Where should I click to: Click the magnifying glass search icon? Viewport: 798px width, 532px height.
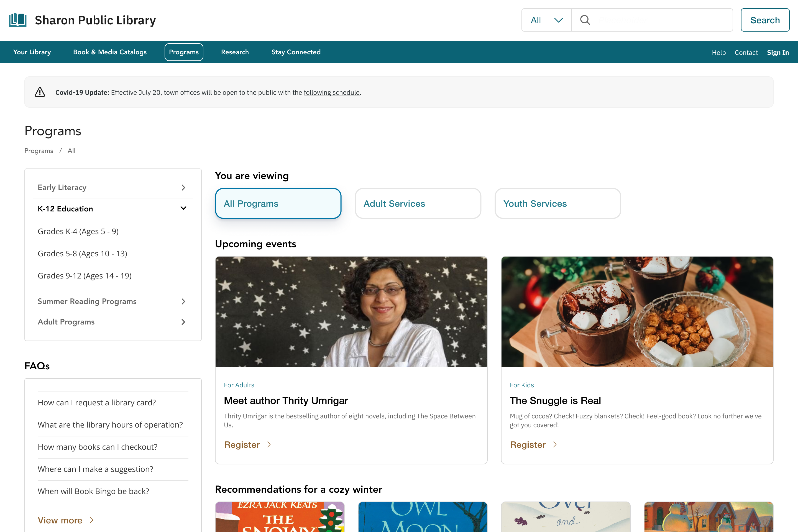point(585,20)
